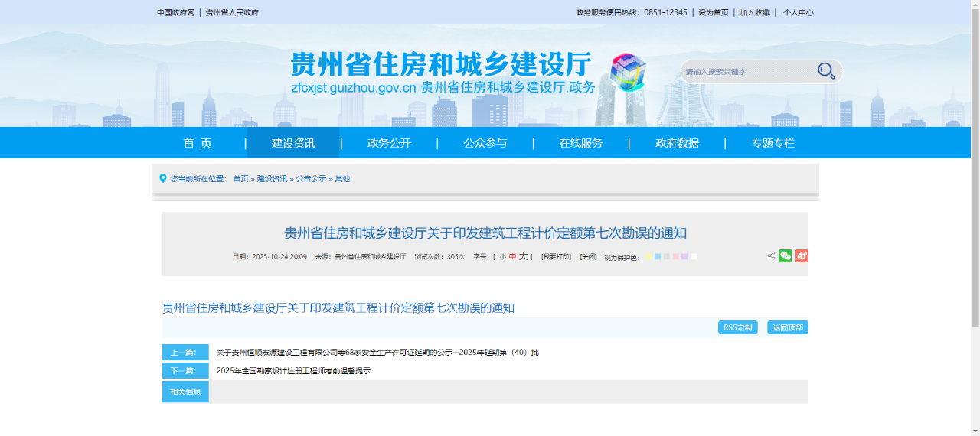This screenshot has height=436, width=980.
Task: Open the 建设资讯 navigation menu
Action: point(293,143)
